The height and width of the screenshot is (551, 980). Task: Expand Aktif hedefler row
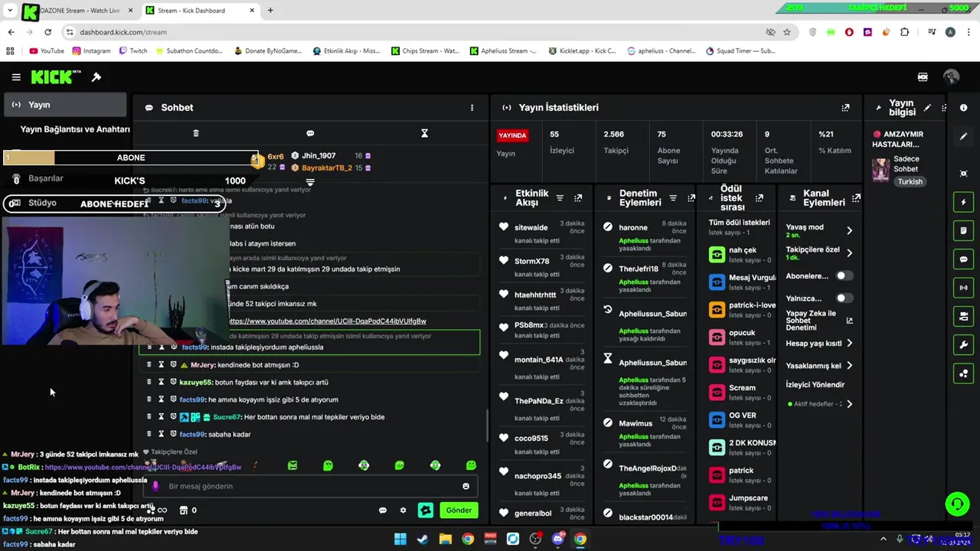click(x=849, y=404)
